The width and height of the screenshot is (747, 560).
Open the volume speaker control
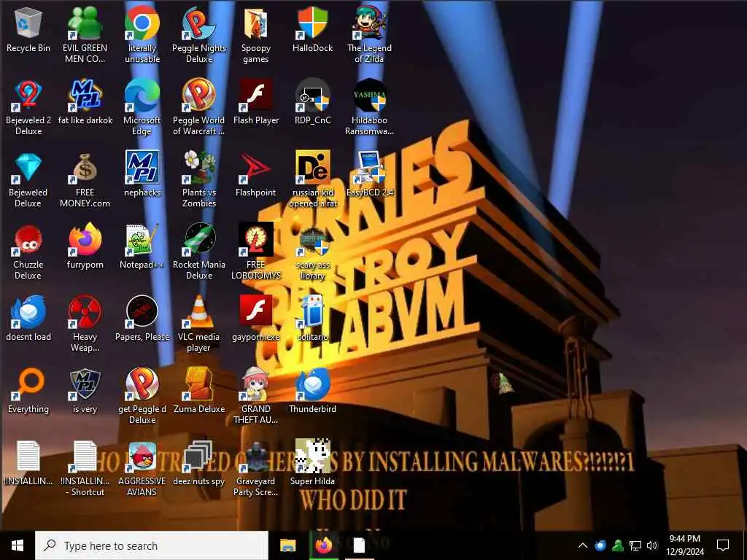pos(653,545)
